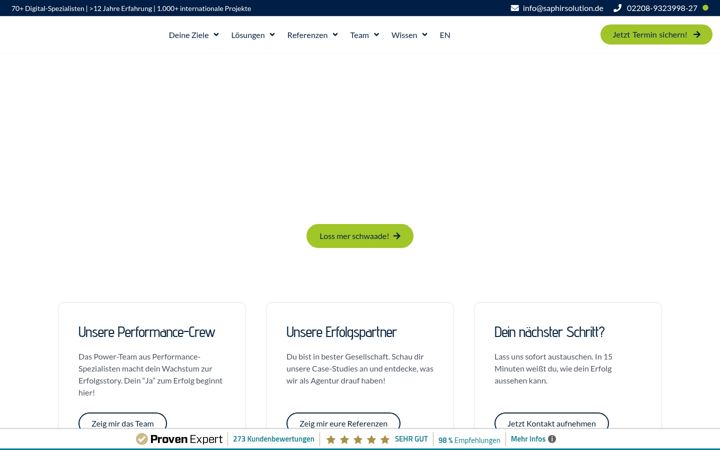The width and height of the screenshot is (720, 450).
Task: Click the envelope email icon
Action: click(515, 8)
